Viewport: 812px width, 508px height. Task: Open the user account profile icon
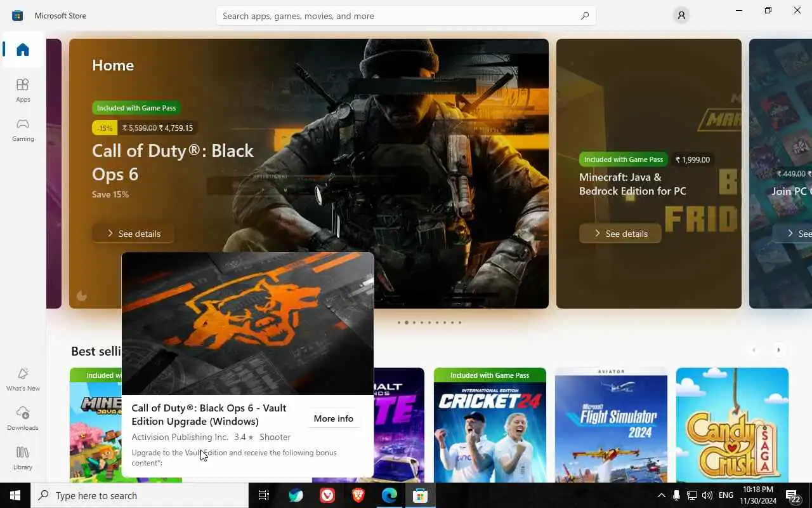coord(681,15)
